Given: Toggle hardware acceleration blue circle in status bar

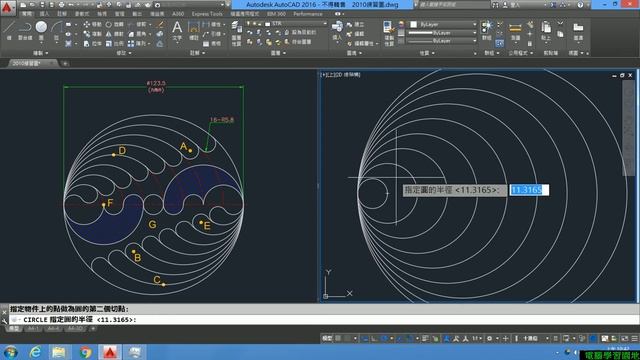Looking at the screenshot, I should 593,338.
